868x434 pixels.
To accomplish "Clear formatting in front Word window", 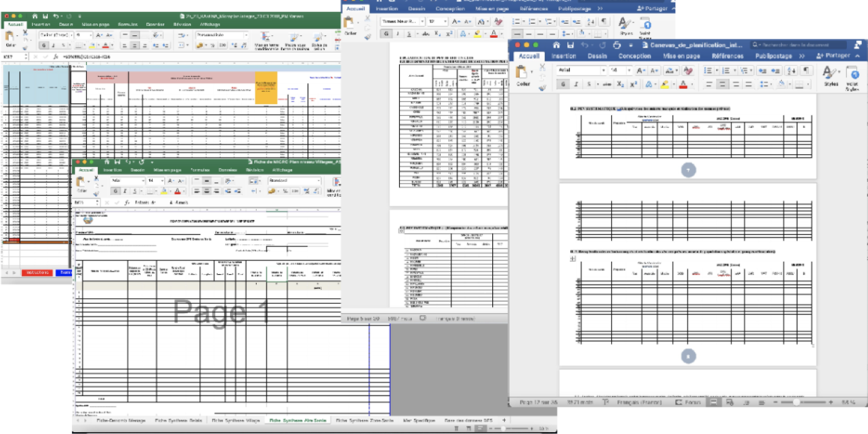I will click(688, 70).
